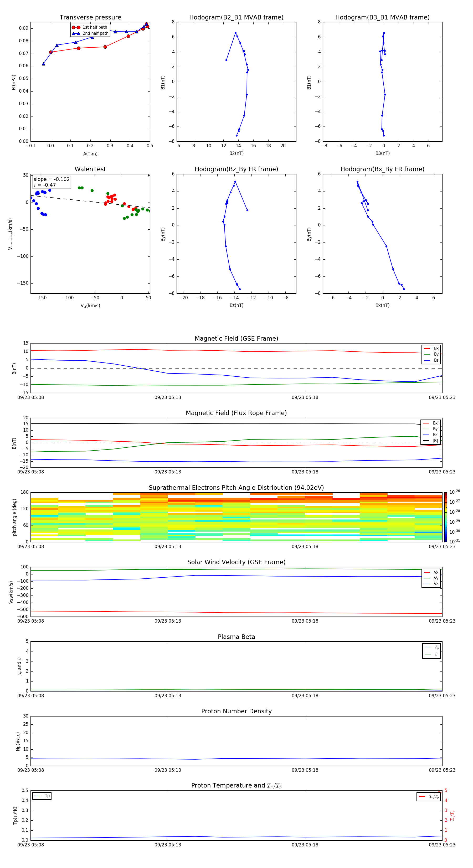Viewport: 473px width, 868px height.
Task: Click the "Tp(10^6K)" y-axis label
Action: [x=15, y=815]
